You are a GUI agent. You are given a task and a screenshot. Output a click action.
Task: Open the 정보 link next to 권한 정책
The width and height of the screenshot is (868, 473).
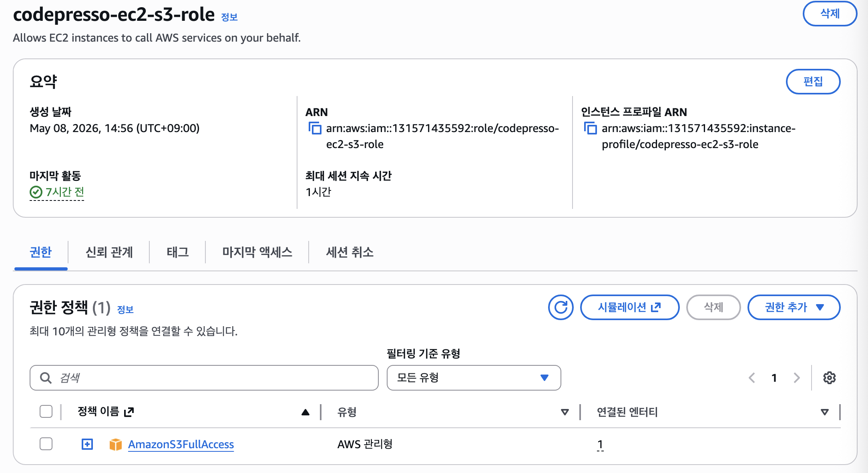tap(125, 309)
